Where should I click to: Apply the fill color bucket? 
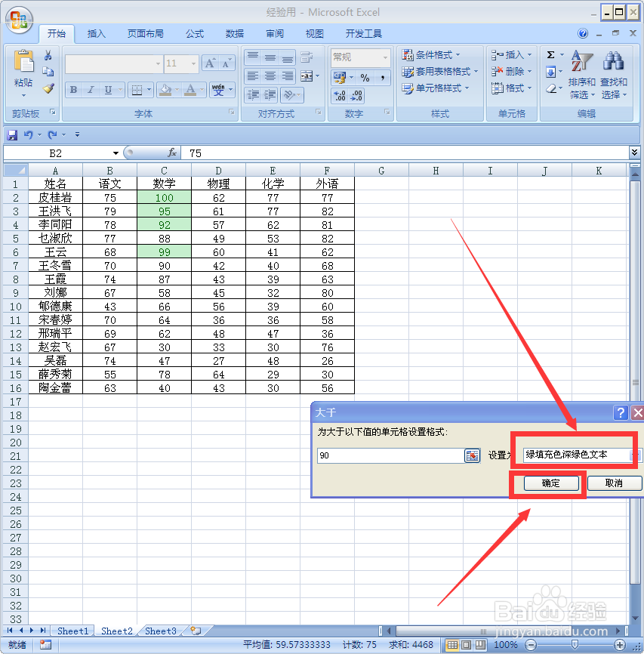(165, 90)
